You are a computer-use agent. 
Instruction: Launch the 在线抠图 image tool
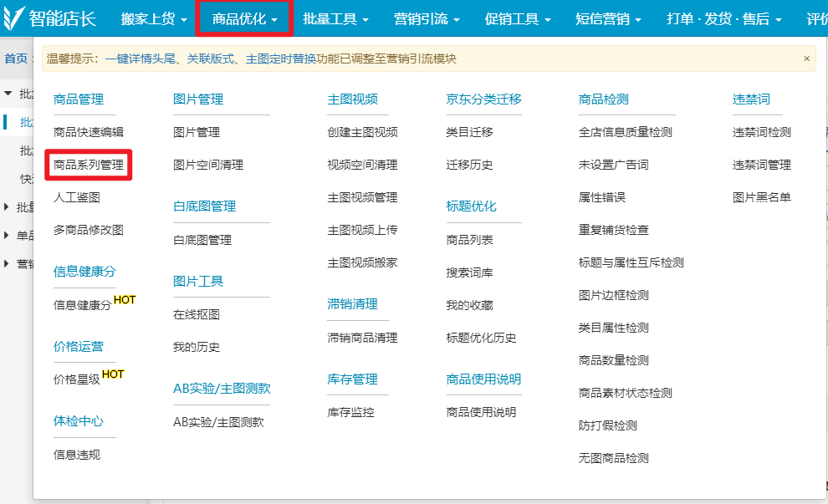(197, 314)
